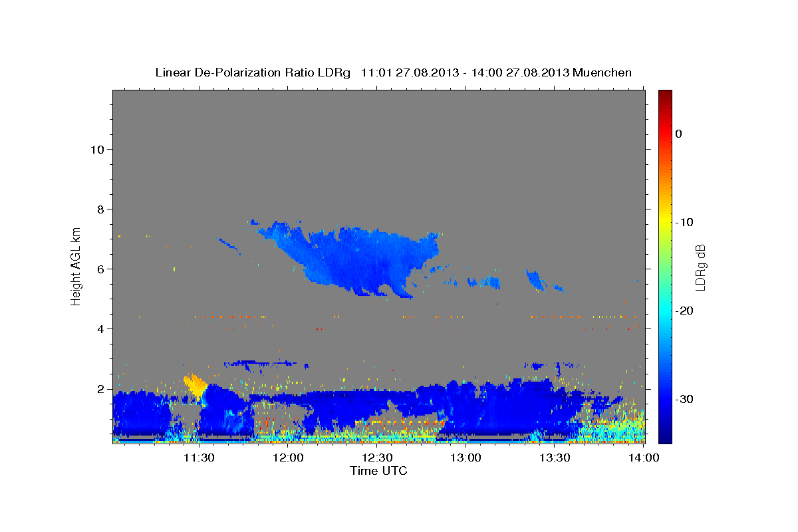Click the height tick label 8
This screenshot has width=798, height=532.
tap(101, 209)
